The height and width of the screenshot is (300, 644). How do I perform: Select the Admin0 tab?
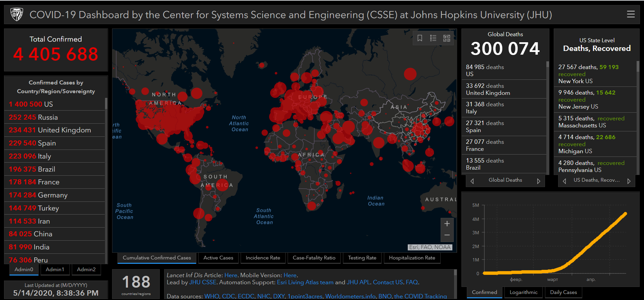pos(24,269)
